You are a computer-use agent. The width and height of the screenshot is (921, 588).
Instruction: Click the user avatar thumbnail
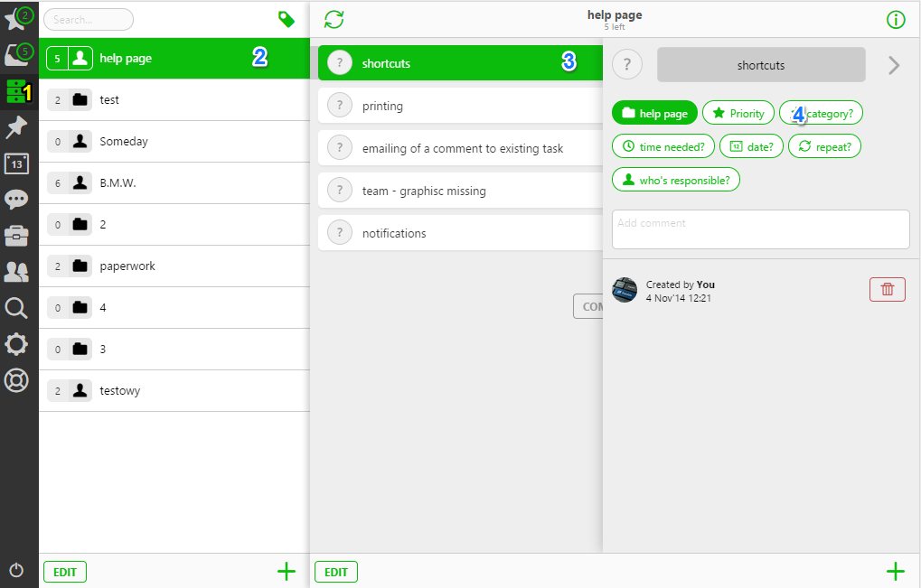pyautogui.click(x=625, y=290)
